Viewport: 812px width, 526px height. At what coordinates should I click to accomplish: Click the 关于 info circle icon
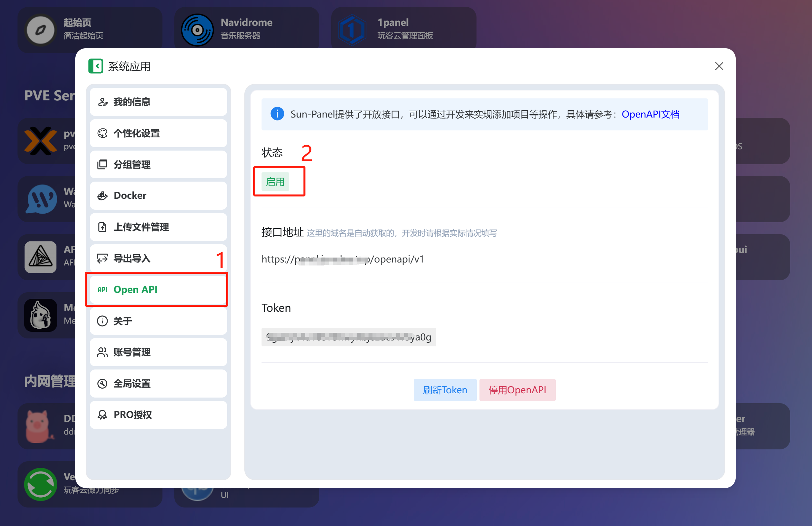point(102,321)
